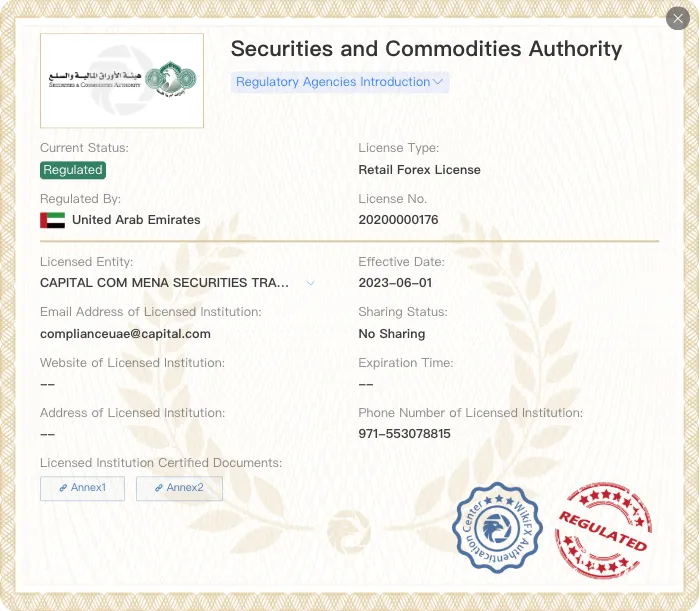The image size is (700, 611).
Task: Expand the Licensed Entity name chevron
Action: [311, 283]
